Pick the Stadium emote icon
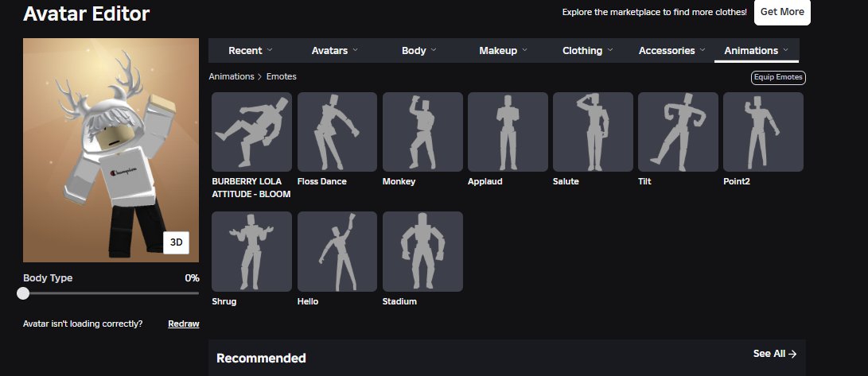The height and width of the screenshot is (376, 868). pyautogui.click(x=422, y=251)
